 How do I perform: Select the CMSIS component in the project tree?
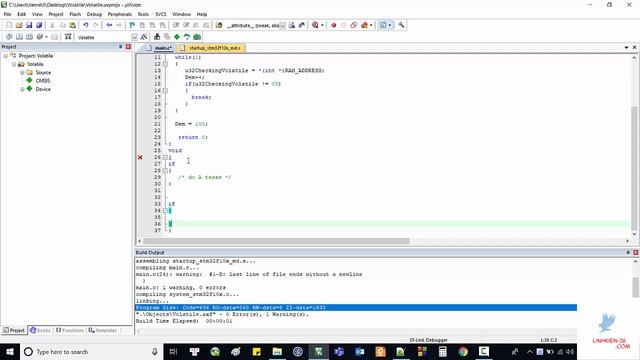[x=43, y=81]
